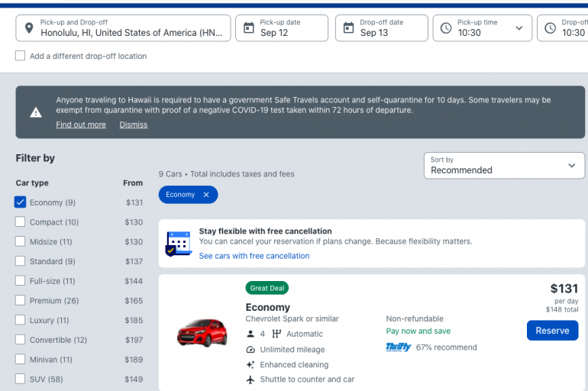Viewport: 588px width, 391px height.
Task: Click the calendar icon for pick-up date
Action: click(x=248, y=28)
